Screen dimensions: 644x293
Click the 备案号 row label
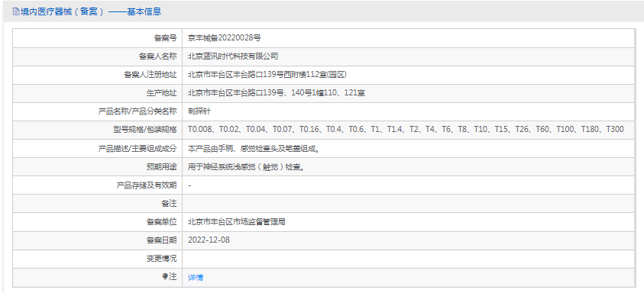(x=166, y=38)
